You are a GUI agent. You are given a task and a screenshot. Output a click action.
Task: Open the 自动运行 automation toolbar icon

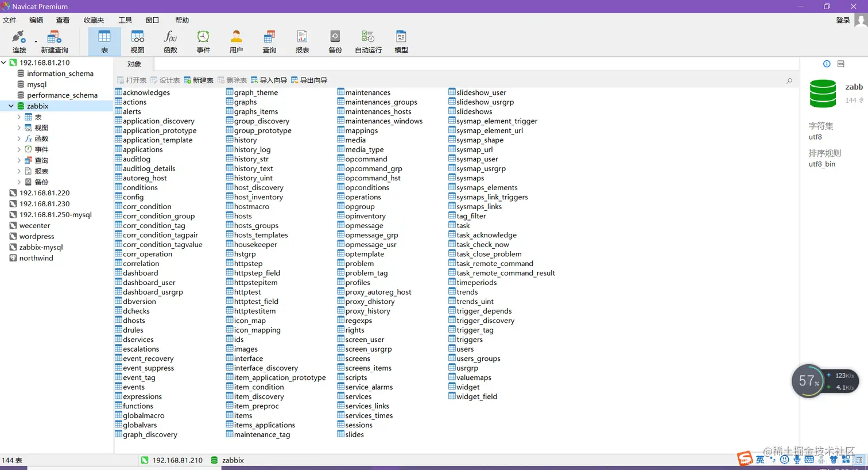pyautogui.click(x=368, y=41)
